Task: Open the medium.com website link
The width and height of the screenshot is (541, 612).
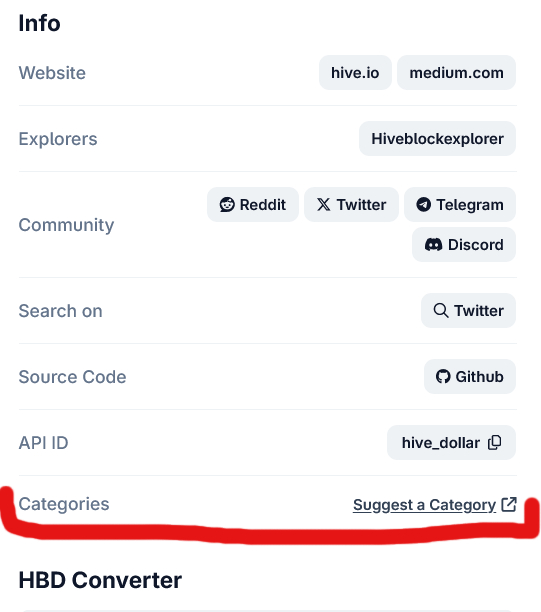Action: pos(456,73)
